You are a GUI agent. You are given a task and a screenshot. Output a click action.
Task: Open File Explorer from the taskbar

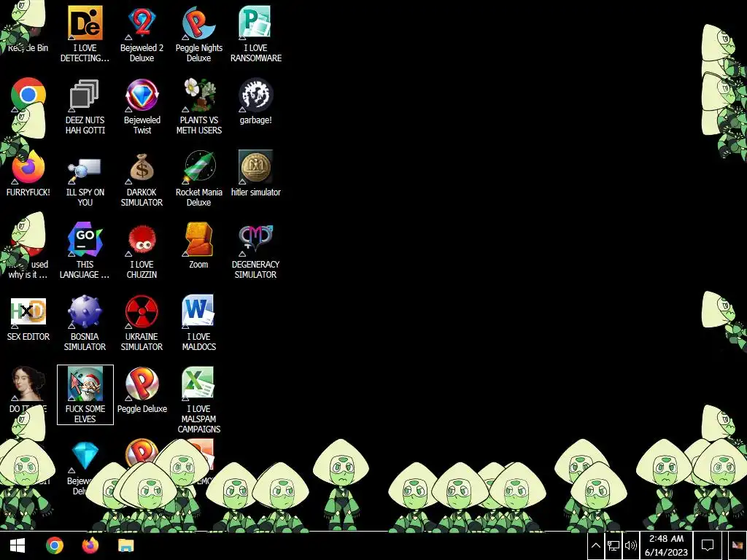click(x=125, y=545)
